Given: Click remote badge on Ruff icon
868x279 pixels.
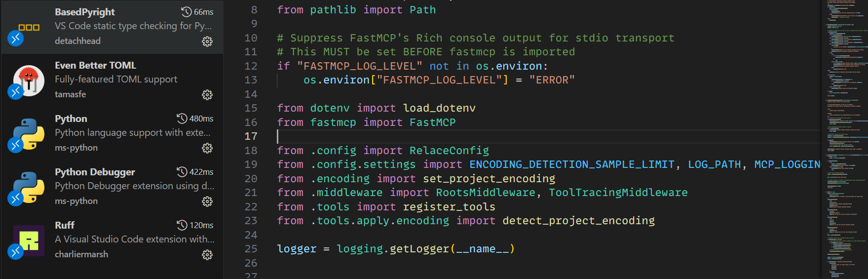Looking at the screenshot, I should (x=16, y=251).
